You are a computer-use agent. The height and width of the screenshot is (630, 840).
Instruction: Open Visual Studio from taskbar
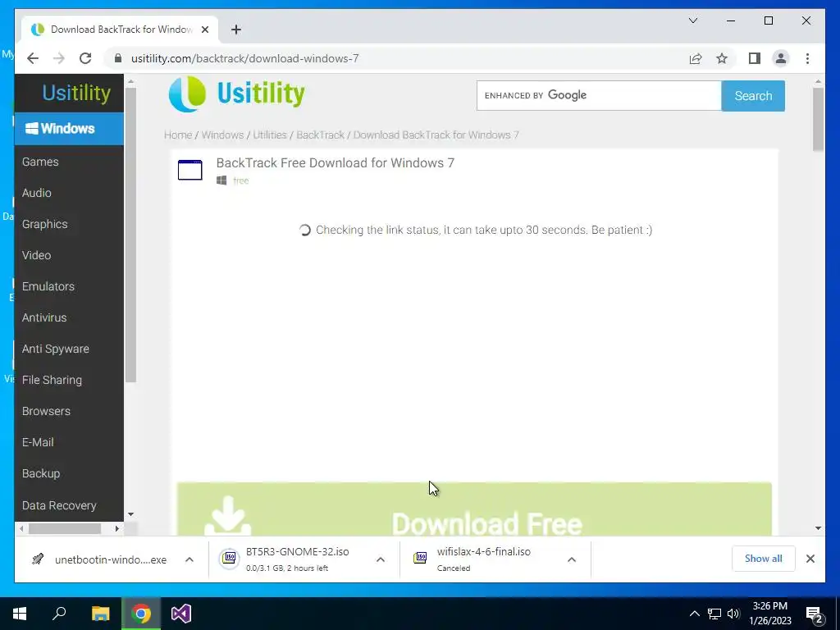click(181, 614)
